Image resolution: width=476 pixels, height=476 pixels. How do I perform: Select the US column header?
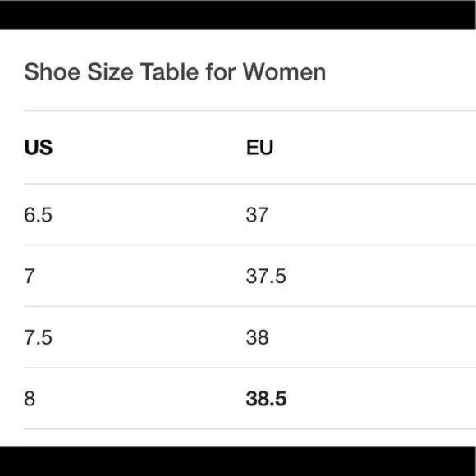coord(39,148)
